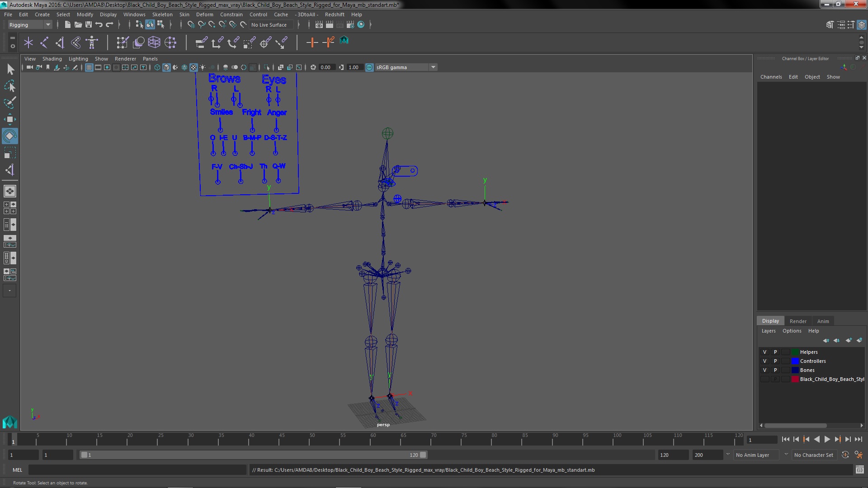Switch to the Render layer tab

click(x=797, y=321)
